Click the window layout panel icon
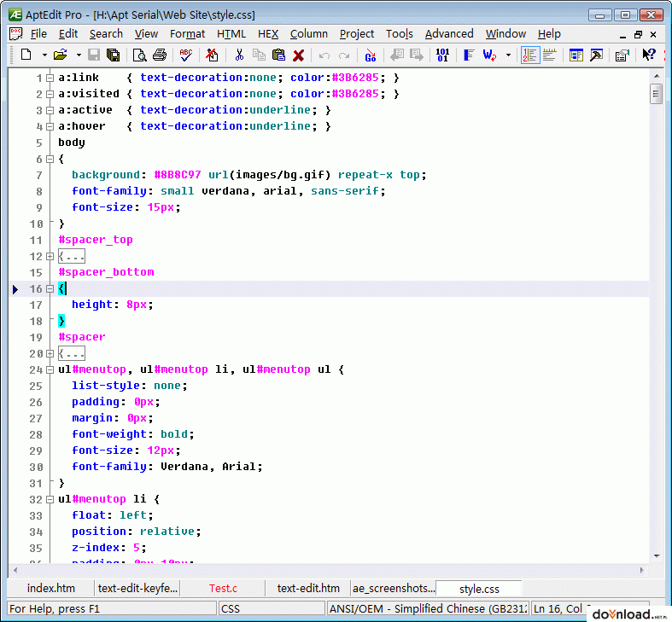The image size is (672, 622). pos(576,55)
